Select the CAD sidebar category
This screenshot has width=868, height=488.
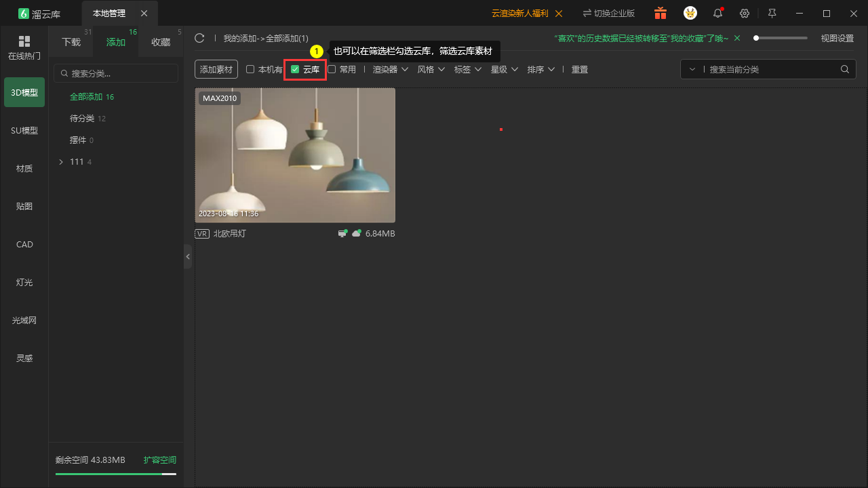[24, 244]
